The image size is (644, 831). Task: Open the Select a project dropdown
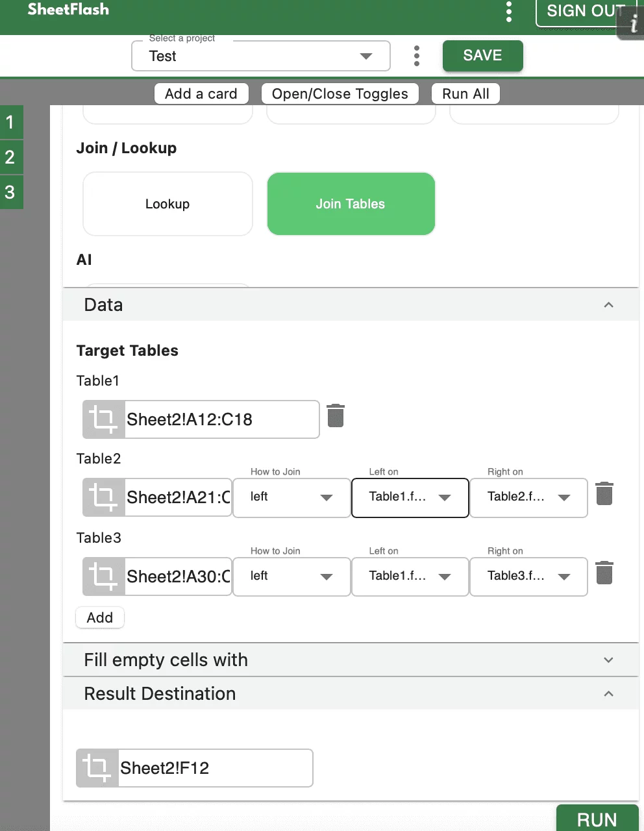coord(260,56)
